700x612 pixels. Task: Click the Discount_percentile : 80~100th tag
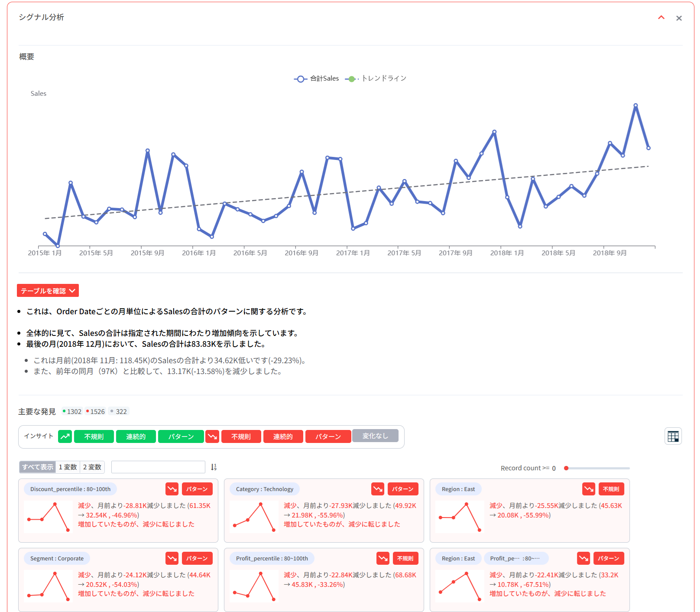click(x=70, y=489)
